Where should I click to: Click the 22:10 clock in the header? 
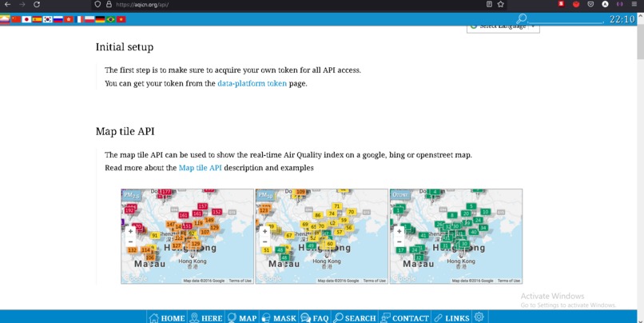(622, 19)
